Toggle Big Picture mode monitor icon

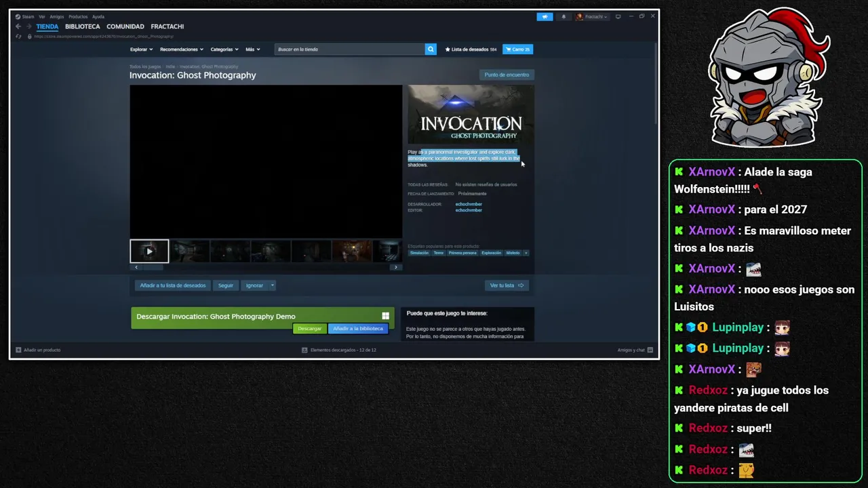[x=618, y=16]
